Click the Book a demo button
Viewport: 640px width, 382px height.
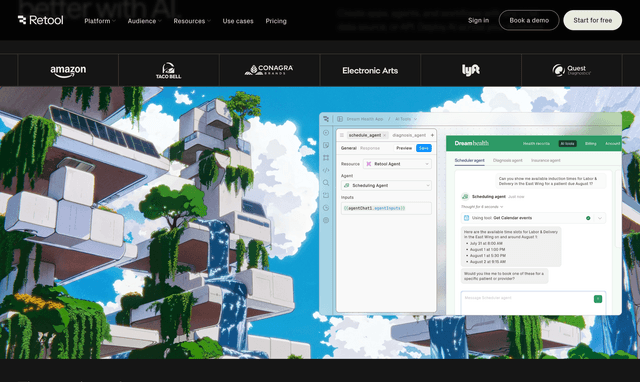(529, 20)
